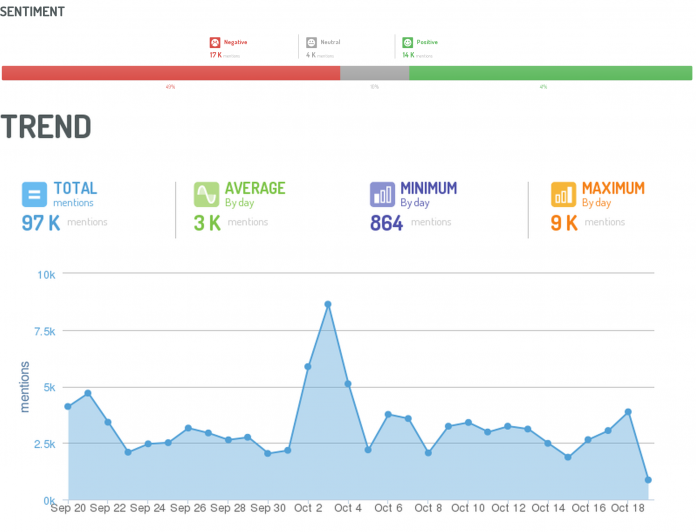This screenshot has height=532, width=696.
Task: Click the 'MAXIMUM' heading text
Action: [613, 188]
